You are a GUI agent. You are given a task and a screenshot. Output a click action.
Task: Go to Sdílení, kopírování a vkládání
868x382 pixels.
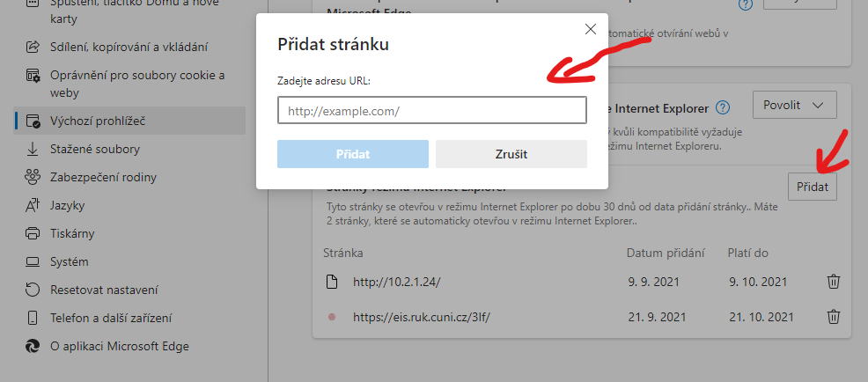(129, 47)
